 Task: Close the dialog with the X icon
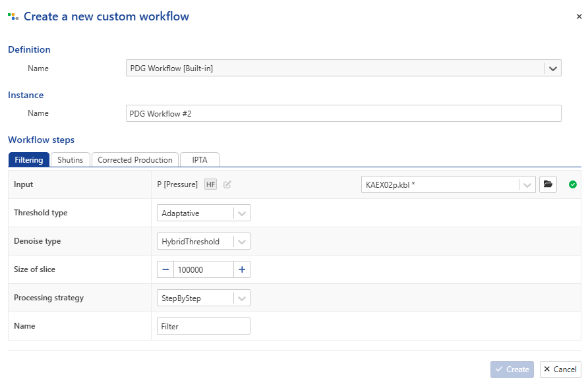pyautogui.click(x=579, y=16)
